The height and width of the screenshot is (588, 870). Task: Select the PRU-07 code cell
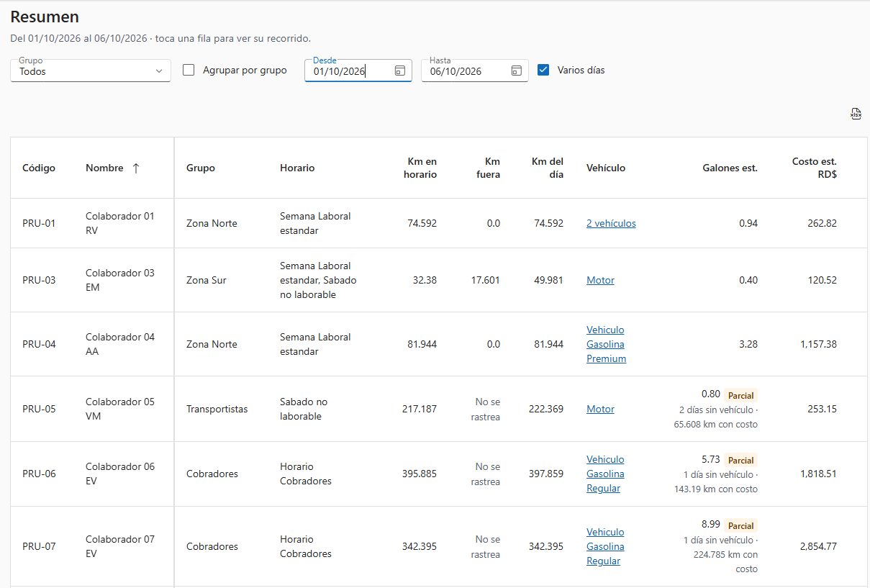pyautogui.click(x=39, y=546)
